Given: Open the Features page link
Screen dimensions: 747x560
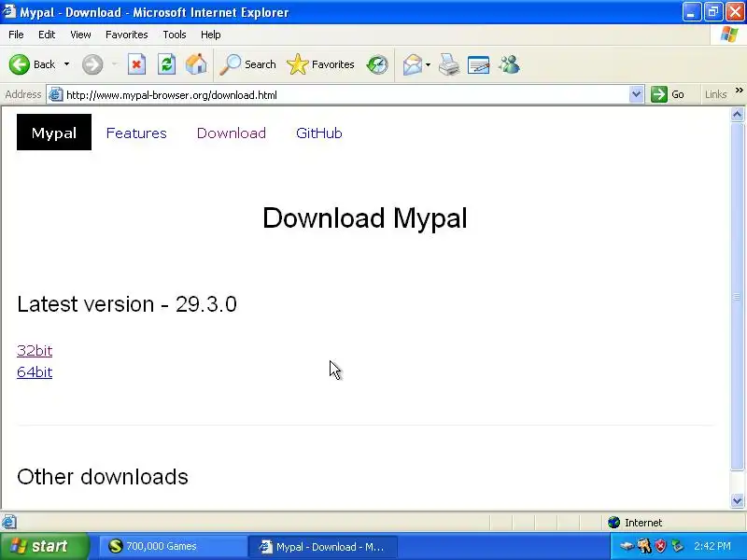Looking at the screenshot, I should [x=136, y=133].
